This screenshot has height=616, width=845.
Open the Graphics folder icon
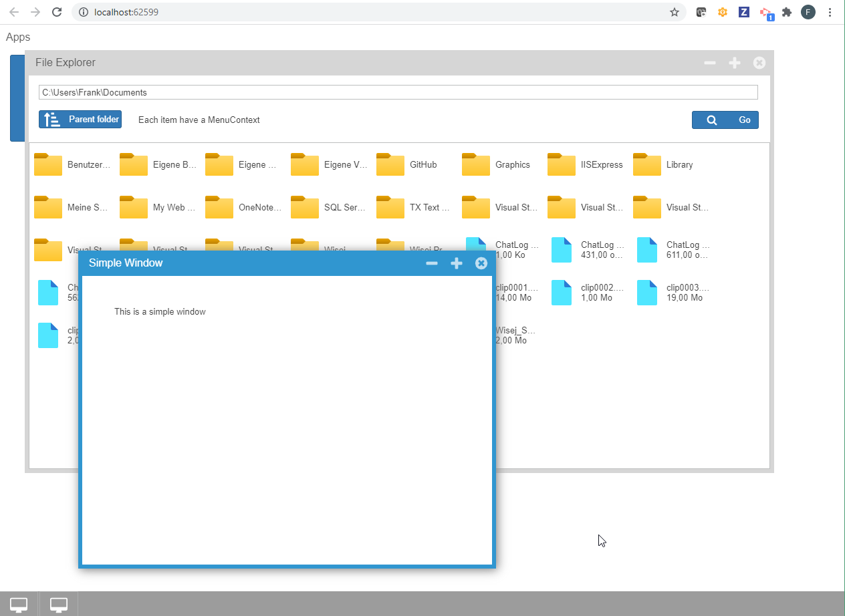[x=476, y=164]
